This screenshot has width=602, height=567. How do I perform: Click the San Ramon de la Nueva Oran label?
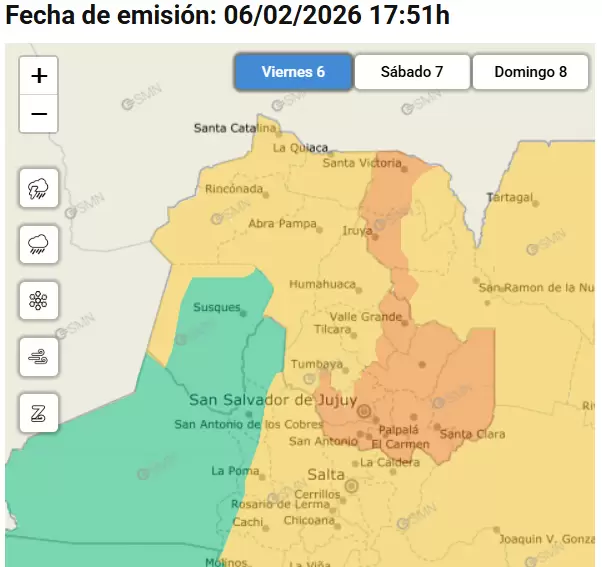536,288
